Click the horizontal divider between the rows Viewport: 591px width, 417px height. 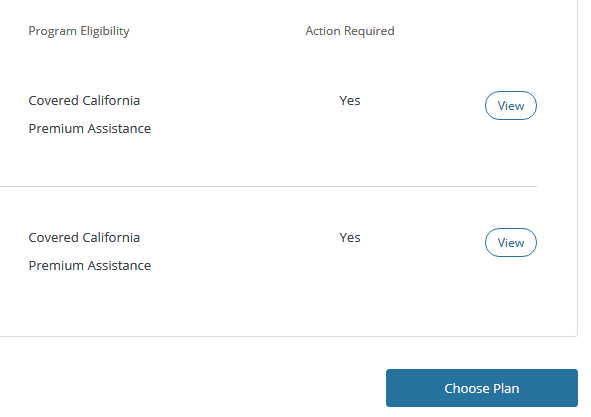268,186
